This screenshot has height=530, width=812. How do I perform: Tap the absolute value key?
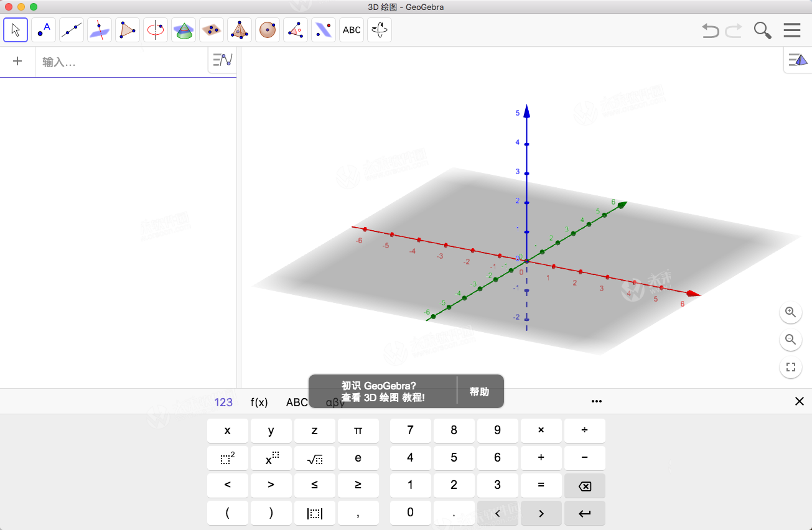[315, 513]
